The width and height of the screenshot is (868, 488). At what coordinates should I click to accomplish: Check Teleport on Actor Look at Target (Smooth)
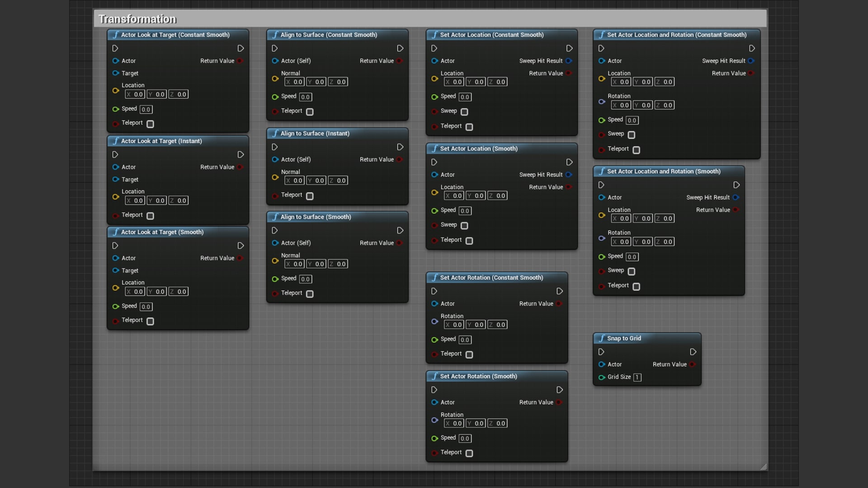pos(151,321)
